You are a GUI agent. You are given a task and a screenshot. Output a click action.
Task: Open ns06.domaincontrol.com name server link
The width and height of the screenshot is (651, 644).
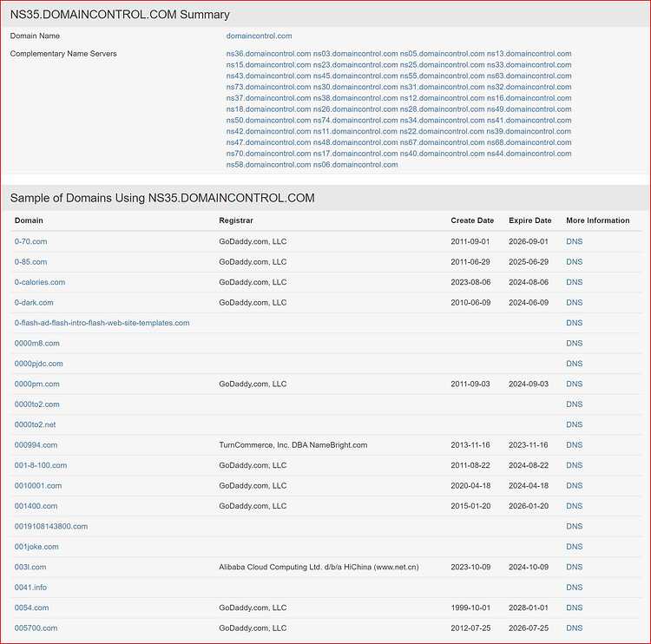(355, 164)
